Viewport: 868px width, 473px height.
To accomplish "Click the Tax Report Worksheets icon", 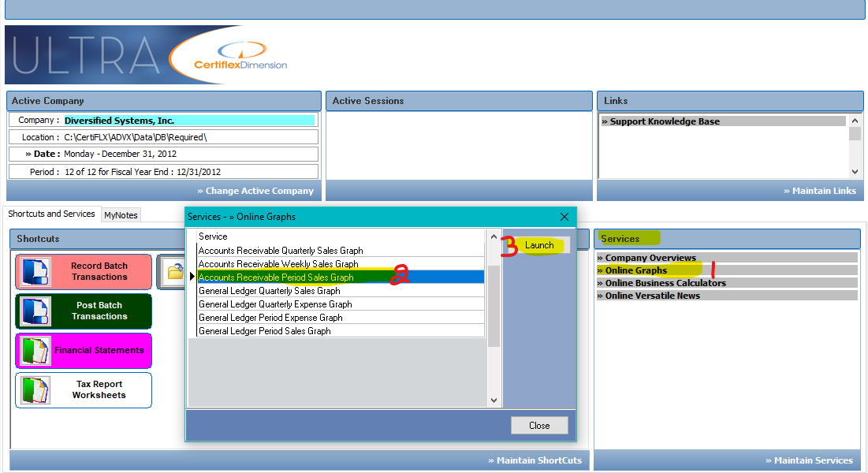I will pyautogui.click(x=35, y=390).
